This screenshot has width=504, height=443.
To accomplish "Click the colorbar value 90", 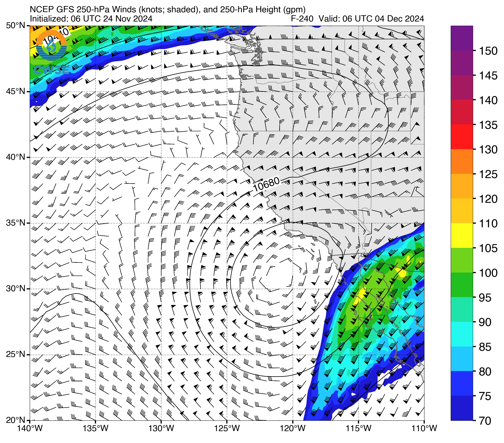I will (485, 322).
